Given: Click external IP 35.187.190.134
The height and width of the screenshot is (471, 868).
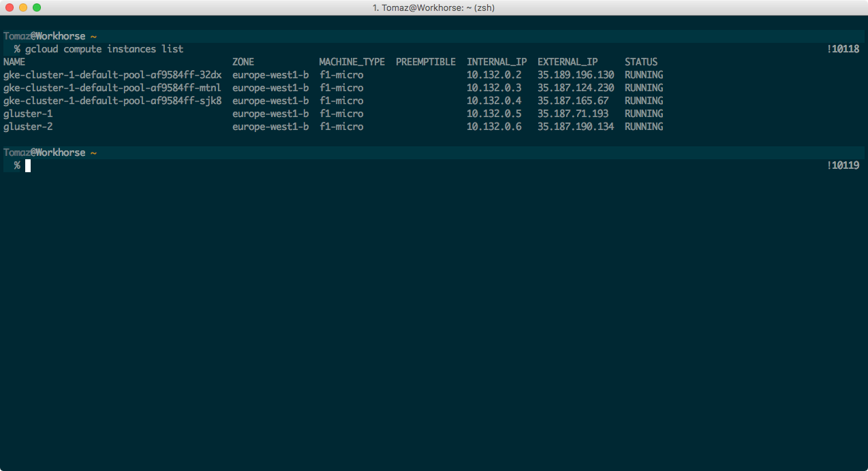Looking at the screenshot, I should [576, 127].
